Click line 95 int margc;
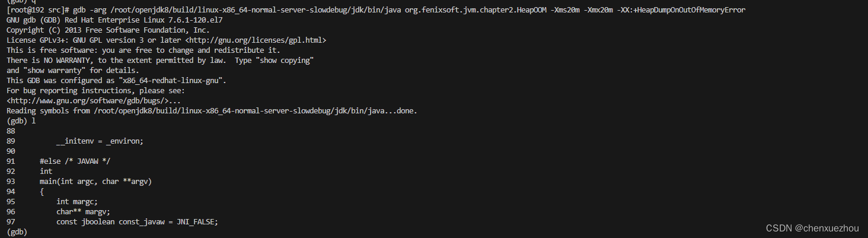The height and width of the screenshot is (238, 868). click(x=52, y=202)
